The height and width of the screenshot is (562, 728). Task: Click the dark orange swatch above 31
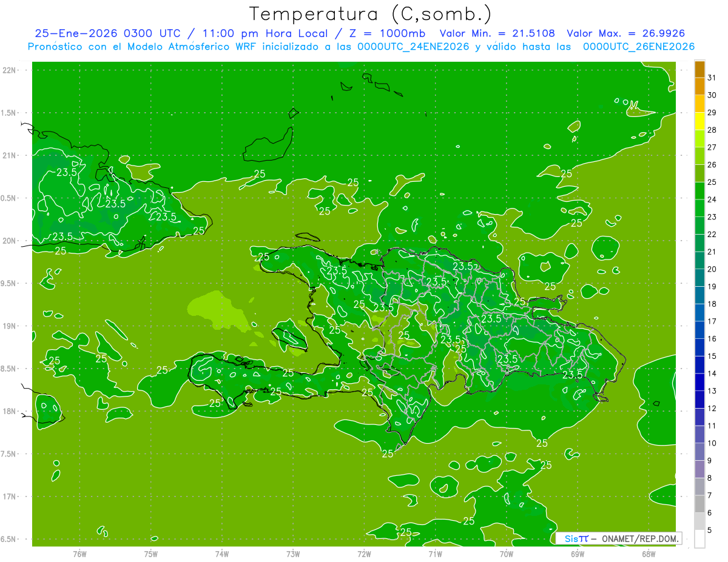pos(699,69)
